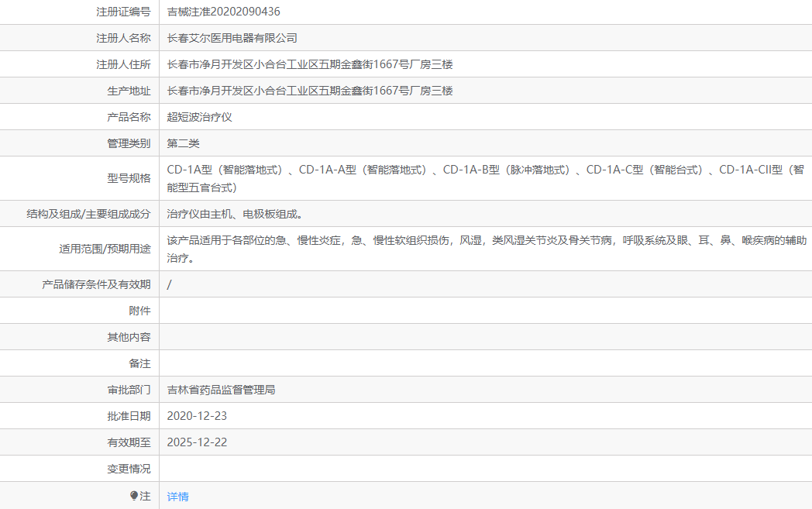
Task: Open the 详情 link in the 注 row
Action: tap(177, 497)
